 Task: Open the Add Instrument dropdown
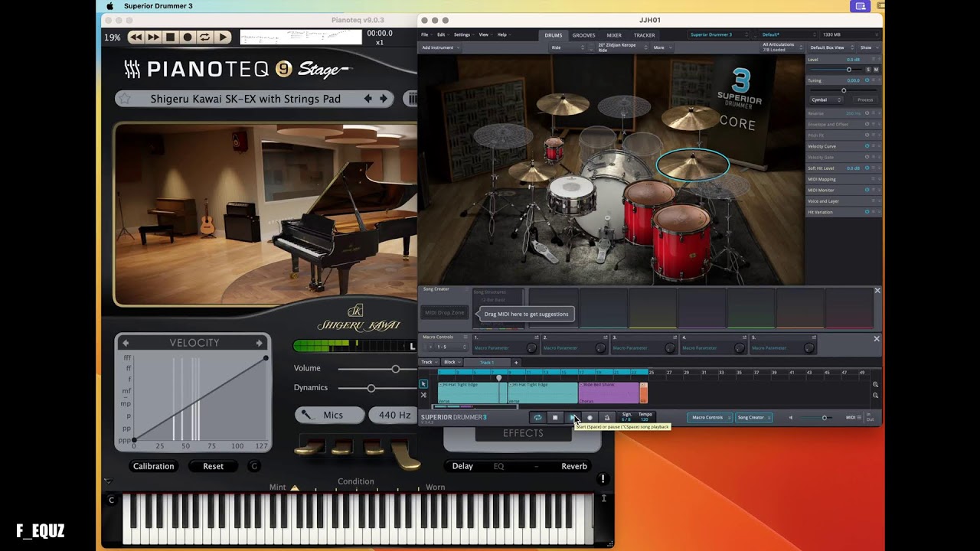point(440,47)
